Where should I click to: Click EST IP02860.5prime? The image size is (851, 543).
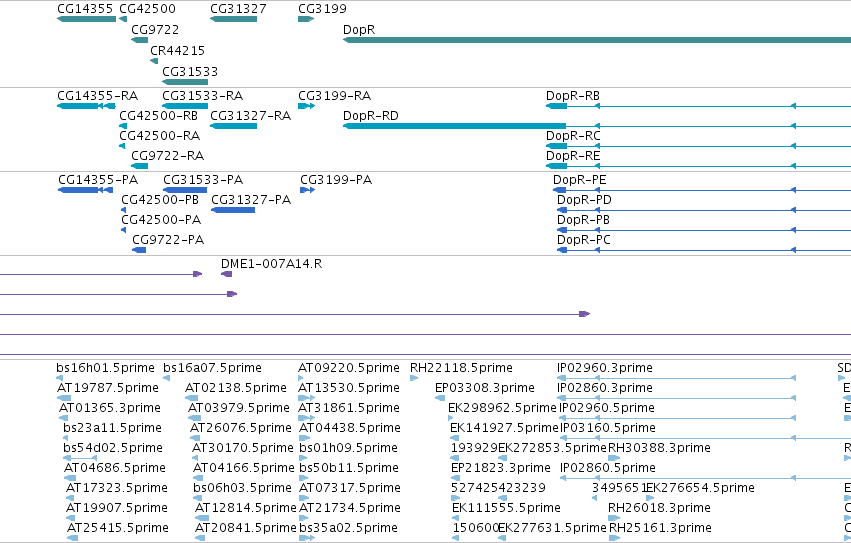click(706, 478)
